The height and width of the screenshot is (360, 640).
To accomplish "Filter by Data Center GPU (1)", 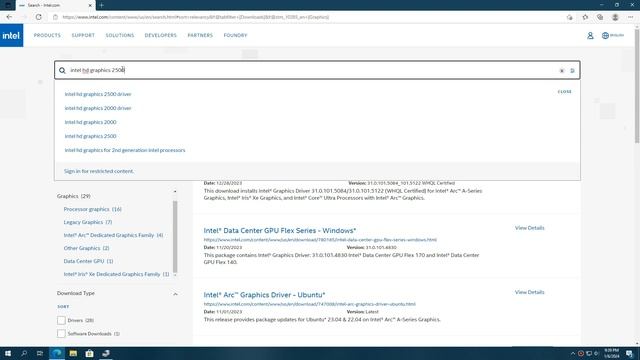I will pyautogui.click(x=88, y=261).
